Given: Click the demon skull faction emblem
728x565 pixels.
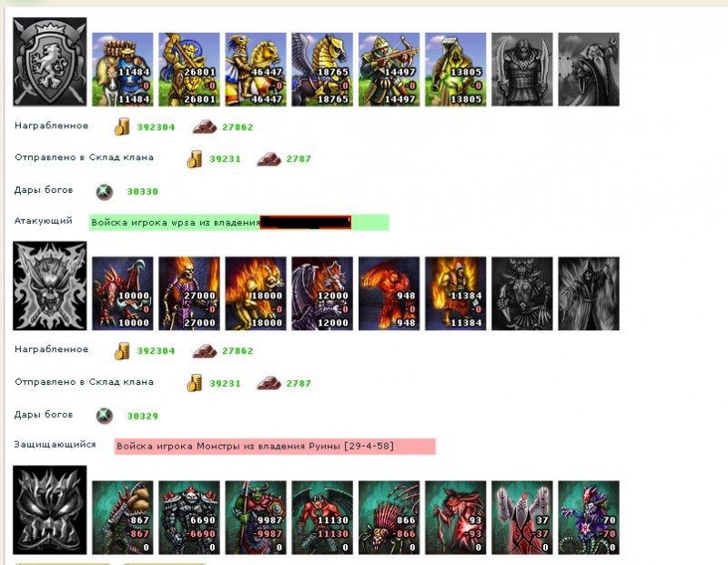Looking at the screenshot, I should [x=50, y=286].
